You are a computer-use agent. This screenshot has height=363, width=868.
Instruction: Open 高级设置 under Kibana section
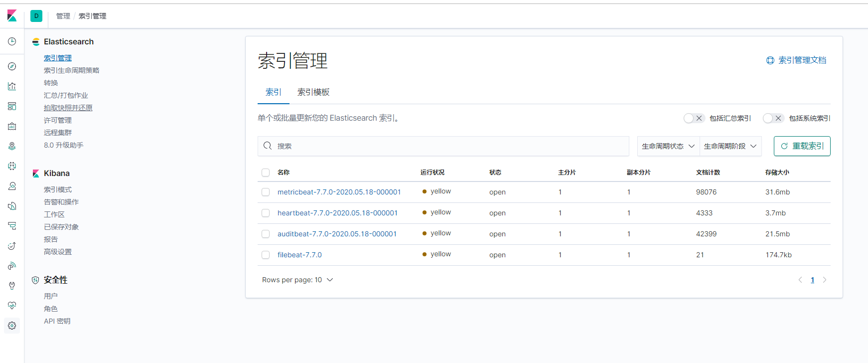pos(58,252)
